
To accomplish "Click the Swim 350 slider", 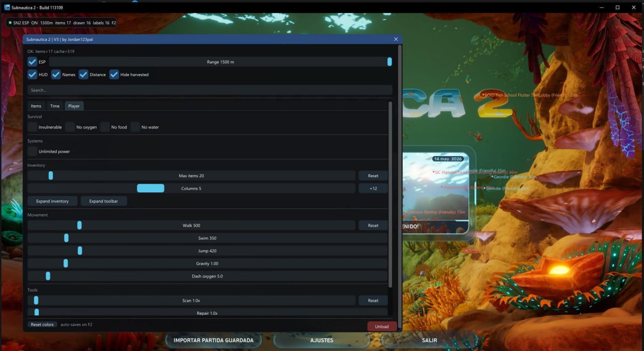I will tap(207, 238).
